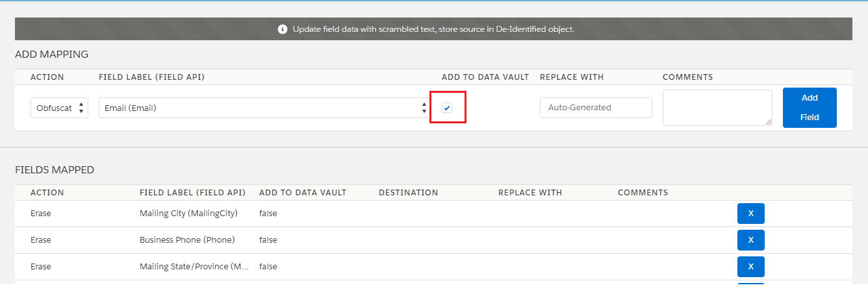Click Fields Mapped Action column header
Screen dimensions: 868x307
(x=47, y=193)
